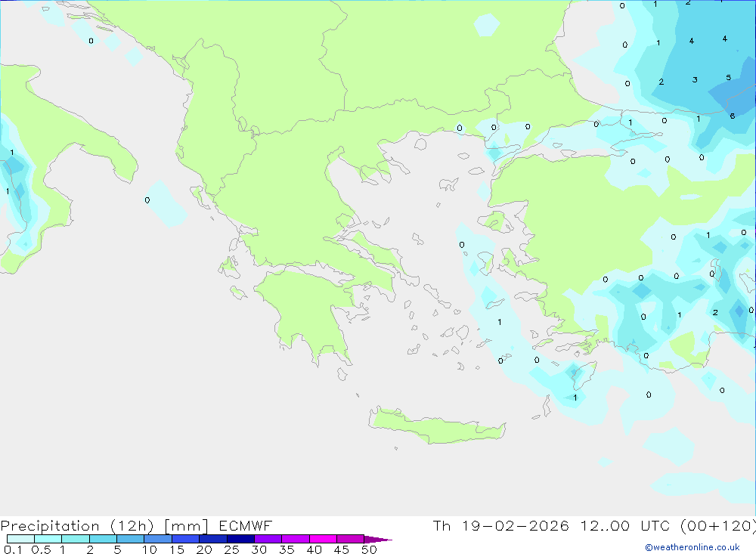Click the weekday abbreviation 'Th'
The height and width of the screenshot is (554, 756).
(x=442, y=526)
